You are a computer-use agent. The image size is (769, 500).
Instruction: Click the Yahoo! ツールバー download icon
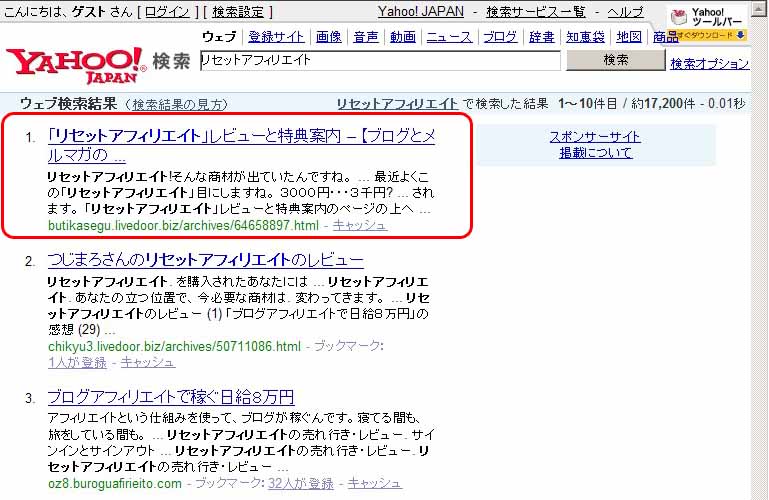[707, 25]
